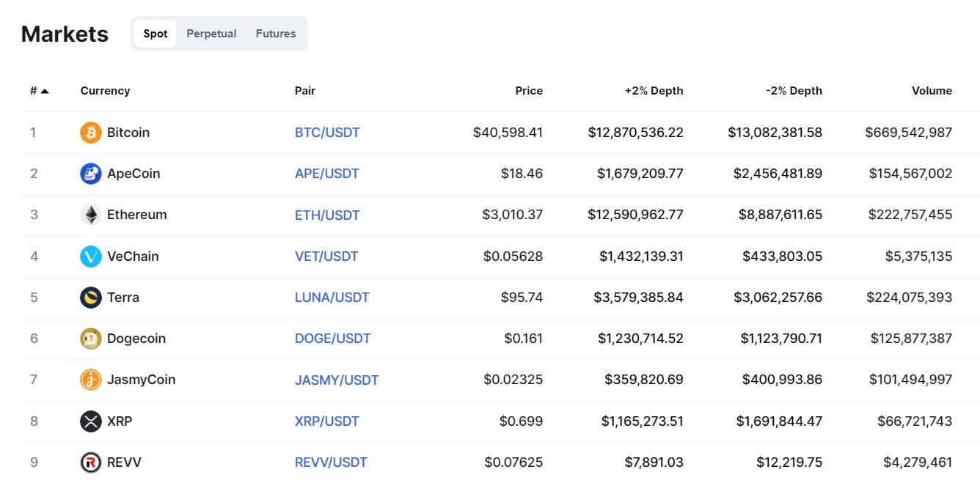
Task: Click the Ethereum price $3,010.37
Action: 513,215
